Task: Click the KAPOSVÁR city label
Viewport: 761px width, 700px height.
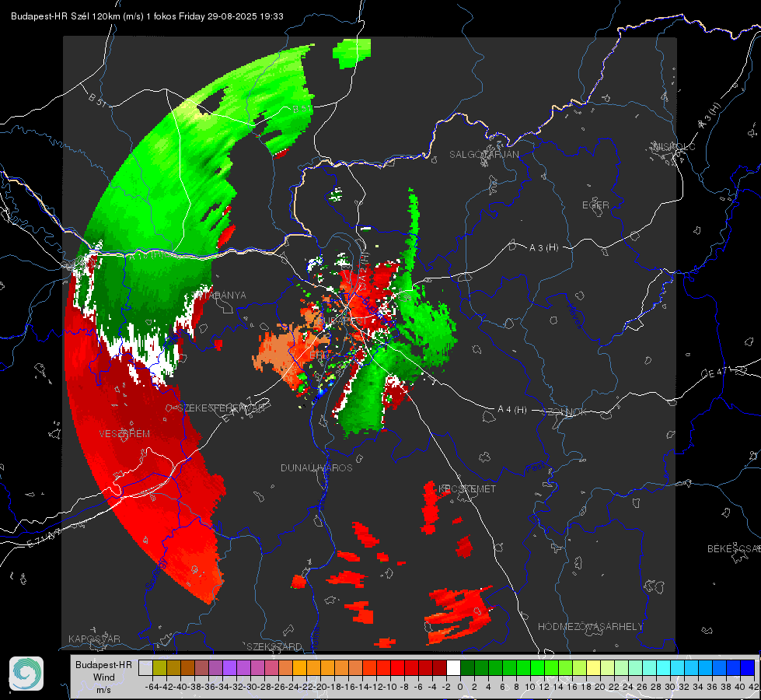Action: pyautogui.click(x=94, y=639)
